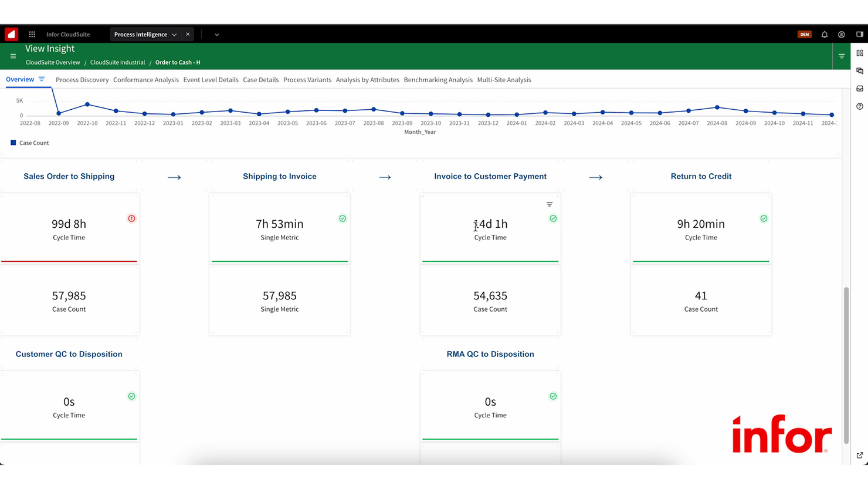Open the empty tab dropdown chevron
Viewport: 868px width, 489px height.
pos(216,34)
